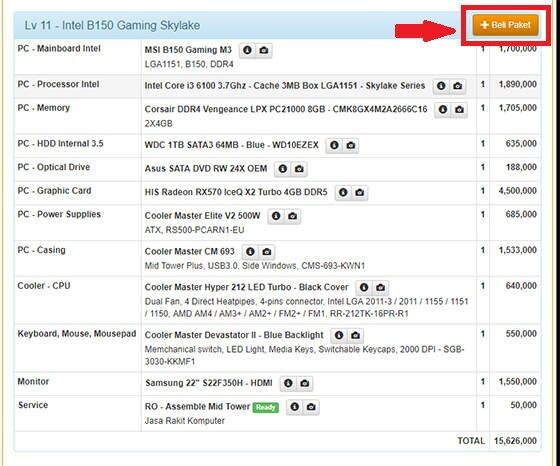Show info for Cooler Master Hyper 212 LED
Screen dimensions: 560x466
point(364,287)
